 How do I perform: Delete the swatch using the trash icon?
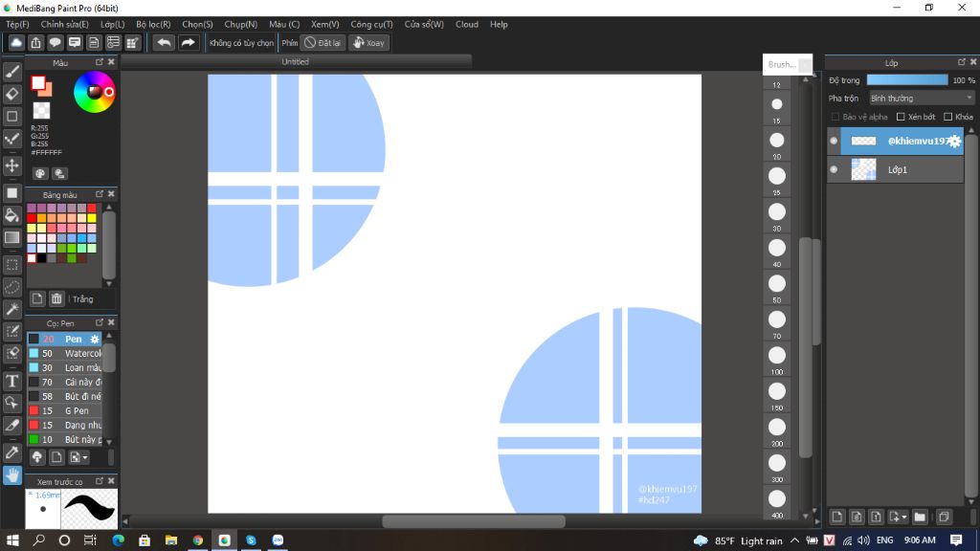click(56, 298)
